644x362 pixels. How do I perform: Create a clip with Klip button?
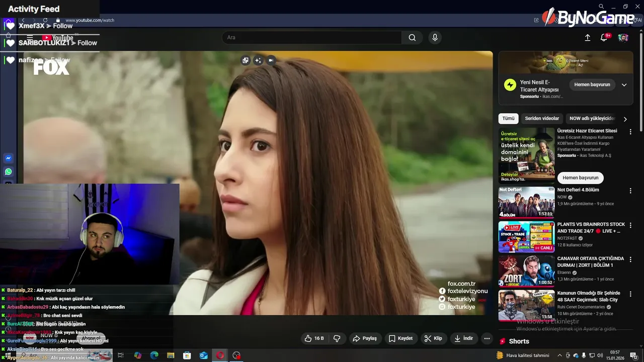[x=433, y=338]
